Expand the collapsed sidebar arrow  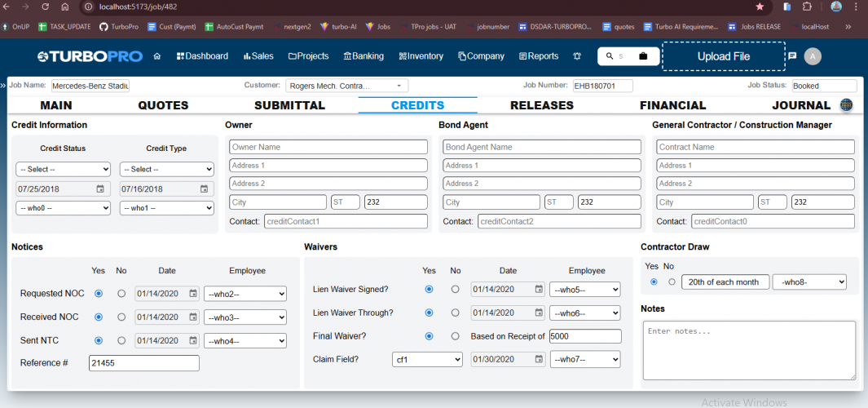[3, 86]
